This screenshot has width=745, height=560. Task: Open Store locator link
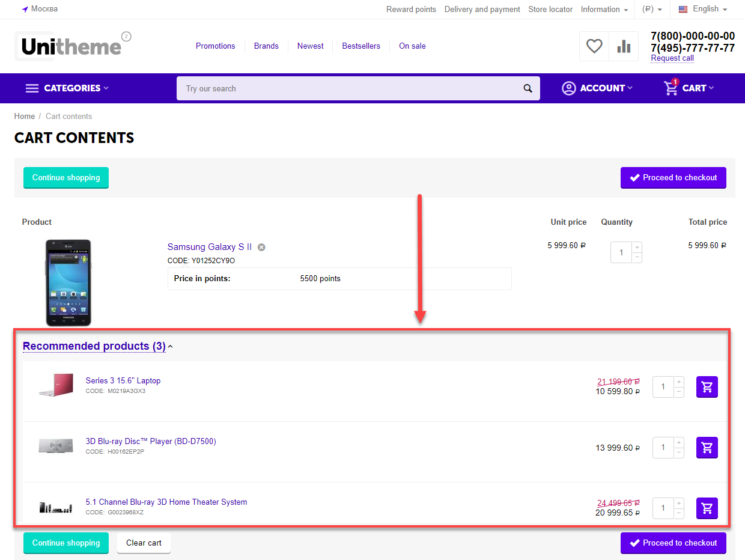pyautogui.click(x=550, y=10)
